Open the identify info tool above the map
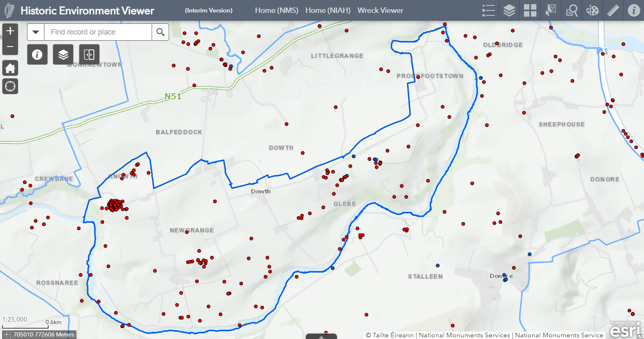Image resolution: width=644 pixels, height=339 pixels. point(37,54)
